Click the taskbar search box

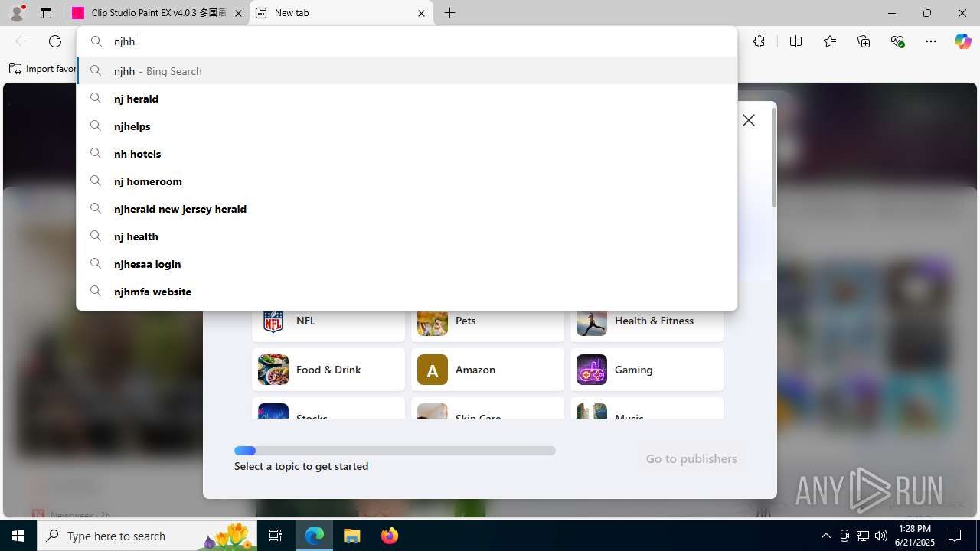[x=147, y=536]
